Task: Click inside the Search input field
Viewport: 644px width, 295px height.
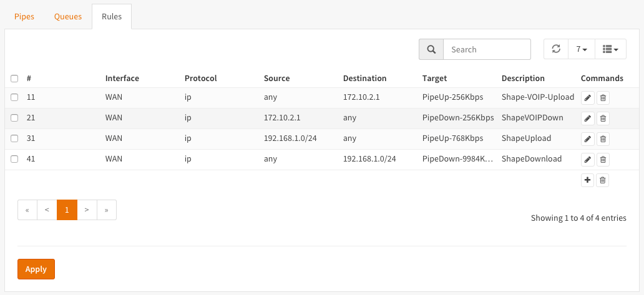Action: pyautogui.click(x=487, y=49)
